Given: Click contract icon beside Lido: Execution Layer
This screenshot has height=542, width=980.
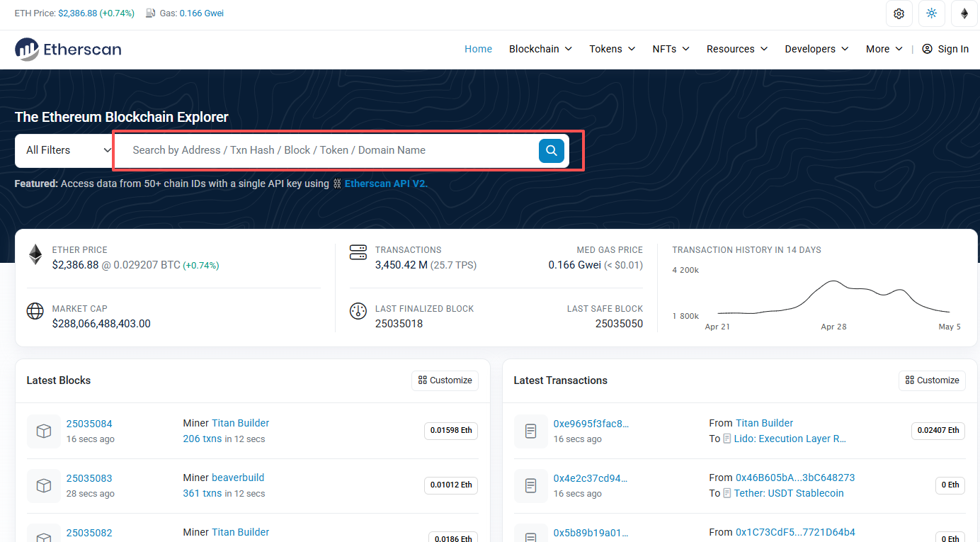Looking at the screenshot, I should coord(727,439).
